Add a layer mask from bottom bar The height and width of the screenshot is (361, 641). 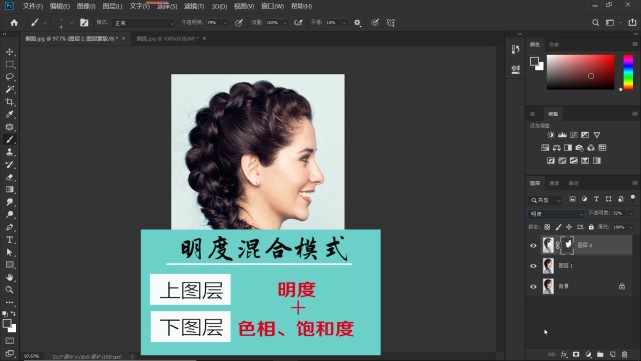pyautogui.click(x=576, y=354)
